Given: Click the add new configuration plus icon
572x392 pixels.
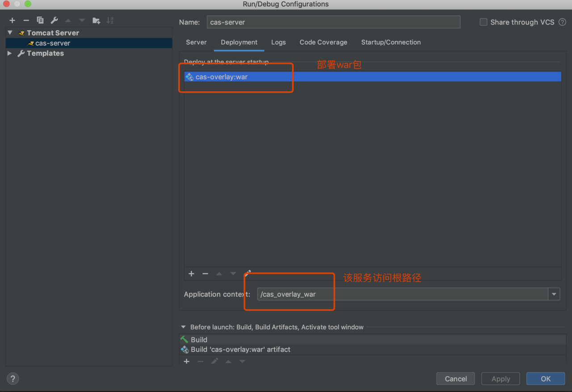Looking at the screenshot, I should [x=12, y=20].
